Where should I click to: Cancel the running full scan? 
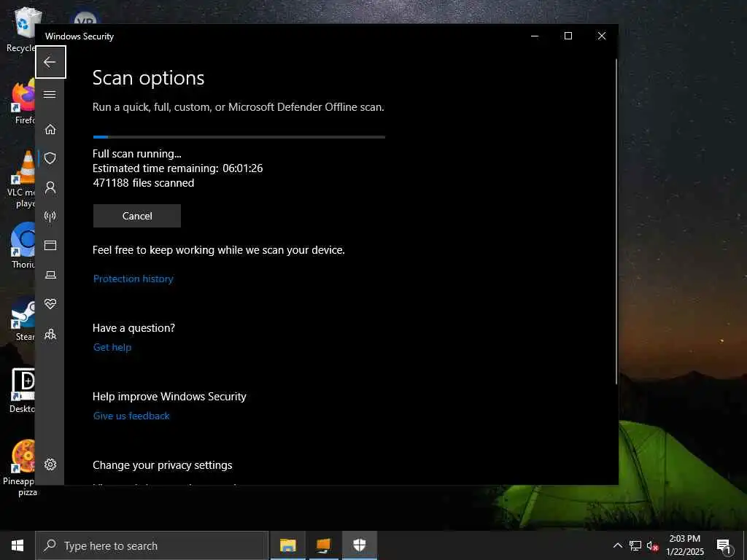136,216
